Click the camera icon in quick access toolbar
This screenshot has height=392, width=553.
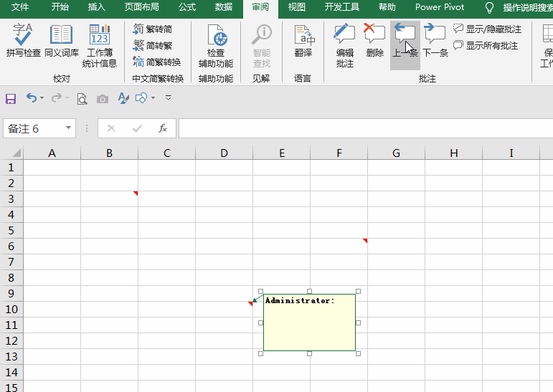point(103,99)
